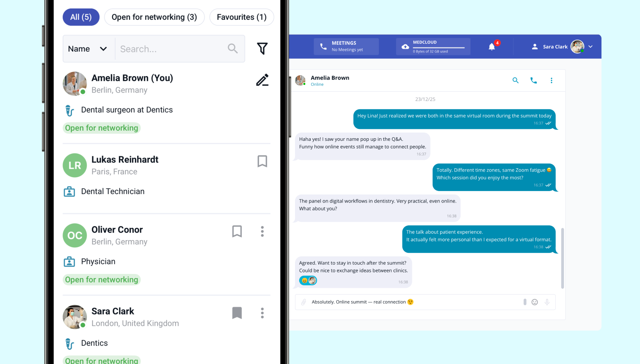This screenshot has width=640, height=364.
Task: Click the chat window vertical scrollbar
Action: click(x=563, y=258)
